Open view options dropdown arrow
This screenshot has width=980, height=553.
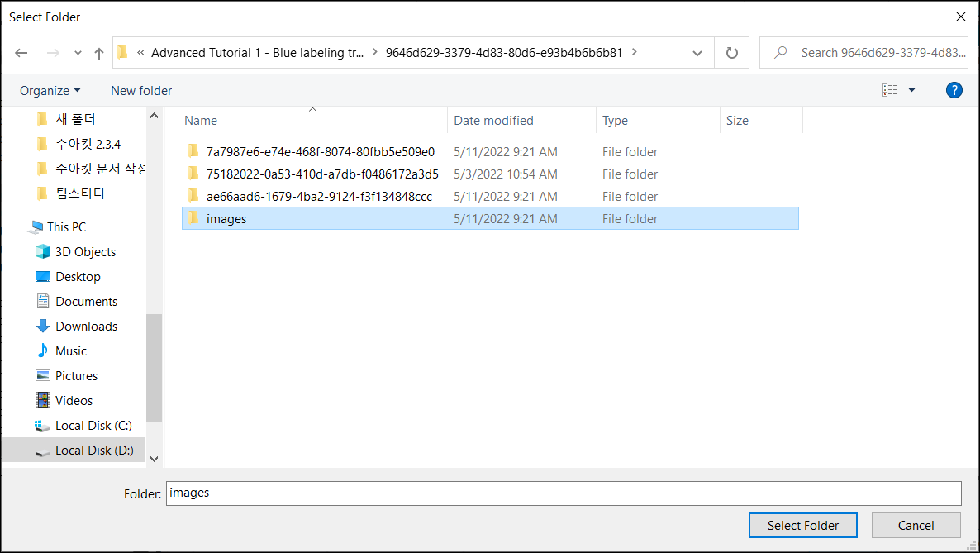coord(911,90)
